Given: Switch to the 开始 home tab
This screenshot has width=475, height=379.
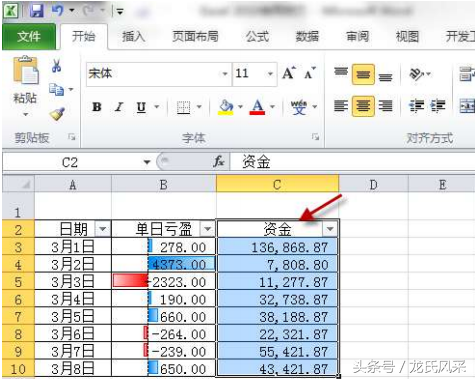Looking at the screenshot, I should pos(84,36).
